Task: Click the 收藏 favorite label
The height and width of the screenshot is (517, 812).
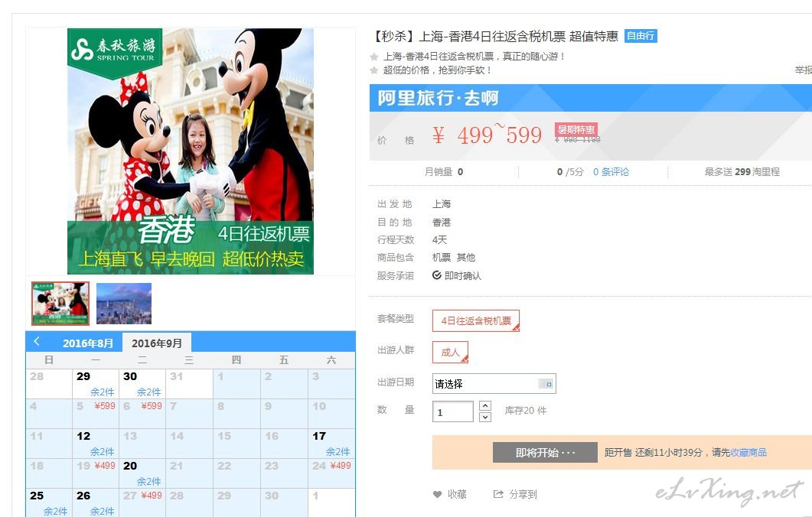Action: [457, 494]
